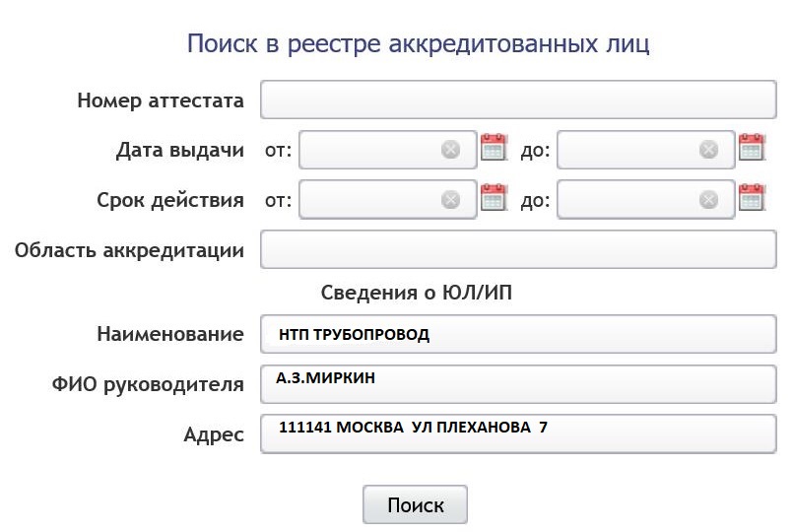Select the Наименование field with НТП ТРУБОПРОВОД
Image resolution: width=793 pixels, height=532 pixels.
point(518,334)
